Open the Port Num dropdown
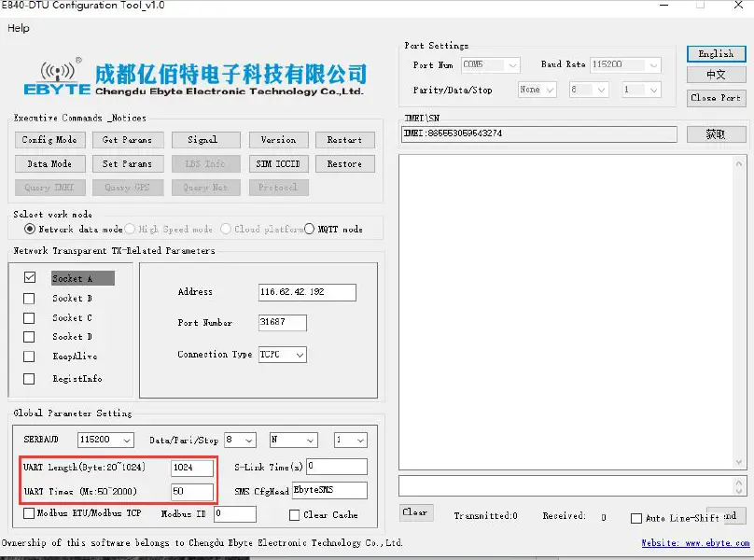The height and width of the screenshot is (560, 754). point(491,64)
